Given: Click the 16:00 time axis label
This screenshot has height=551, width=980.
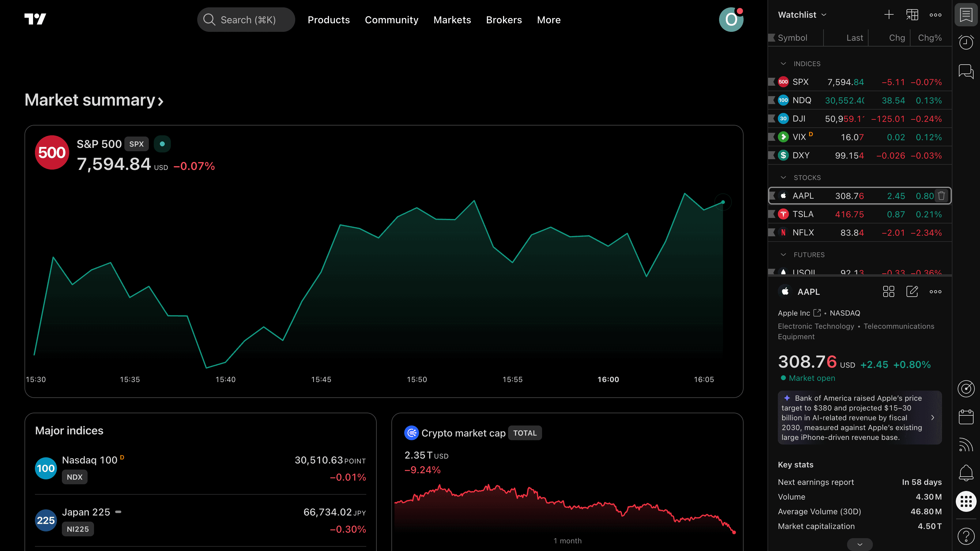Looking at the screenshot, I should pos(608,380).
